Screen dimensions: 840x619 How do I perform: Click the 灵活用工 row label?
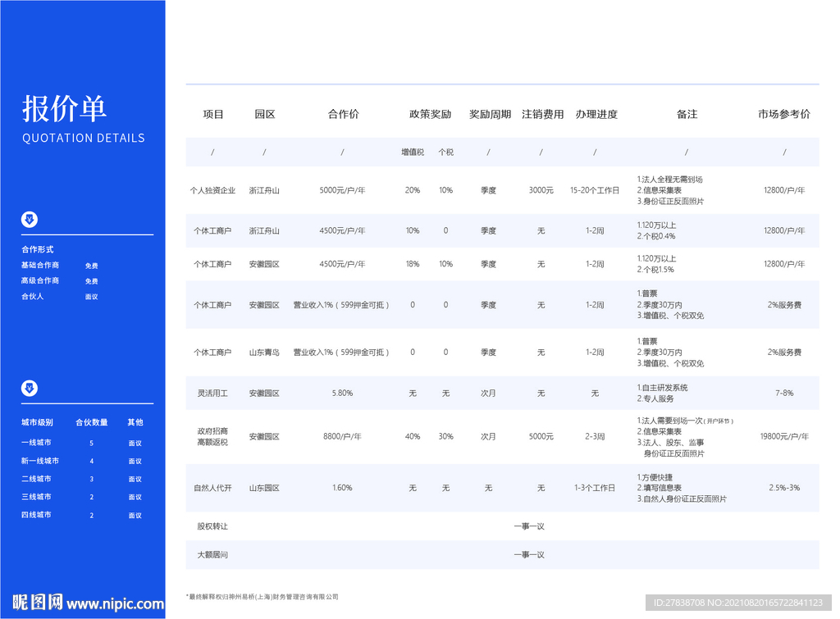coord(212,394)
